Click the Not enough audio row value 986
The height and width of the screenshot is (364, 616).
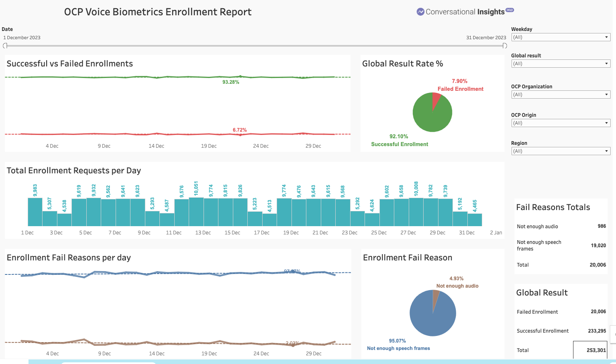602,226
